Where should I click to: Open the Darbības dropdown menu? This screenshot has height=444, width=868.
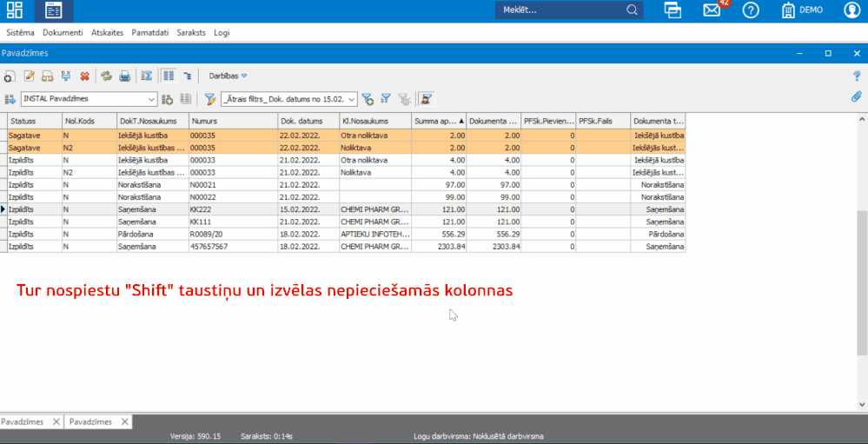tap(228, 76)
